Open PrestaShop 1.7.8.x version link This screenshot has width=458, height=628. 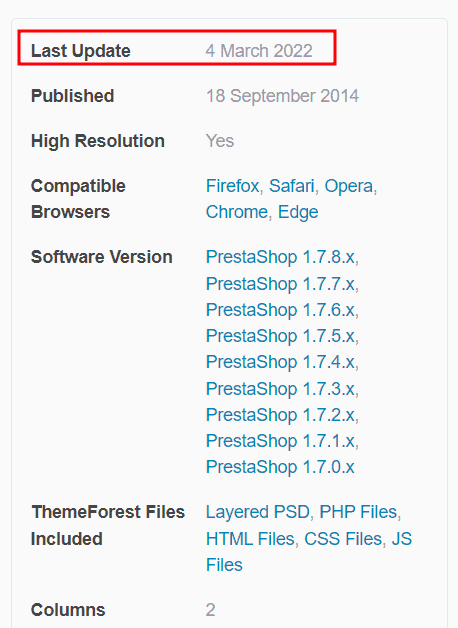pos(280,257)
